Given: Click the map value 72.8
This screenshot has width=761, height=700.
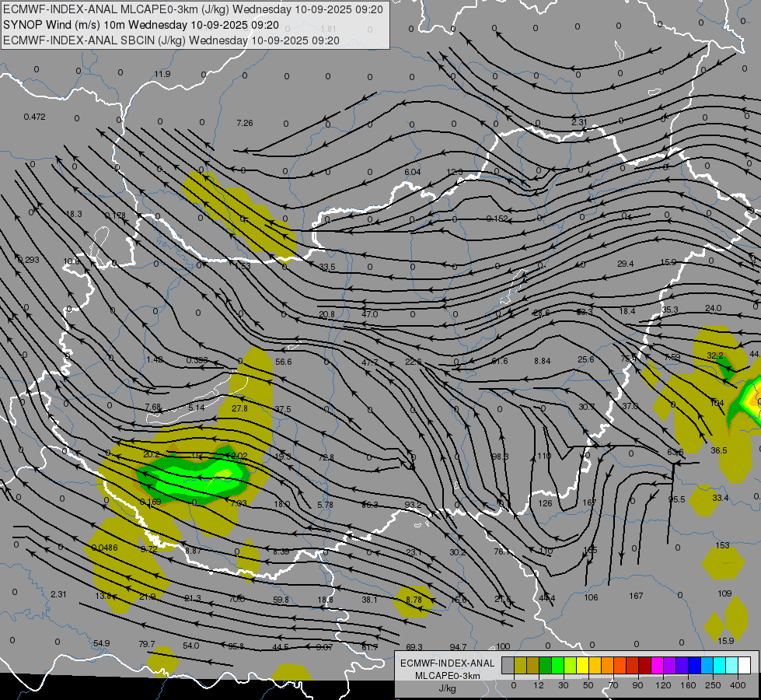Looking at the screenshot, I should [326, 457].
